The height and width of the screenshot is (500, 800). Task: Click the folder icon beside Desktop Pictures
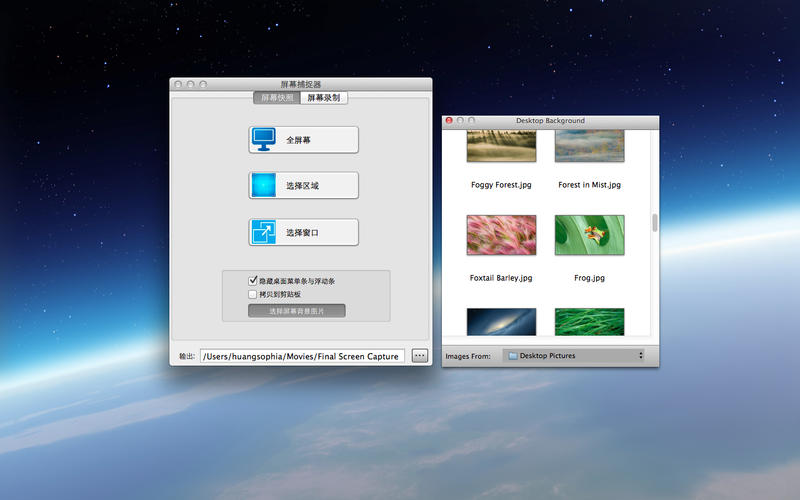click(x=512, y=355)
